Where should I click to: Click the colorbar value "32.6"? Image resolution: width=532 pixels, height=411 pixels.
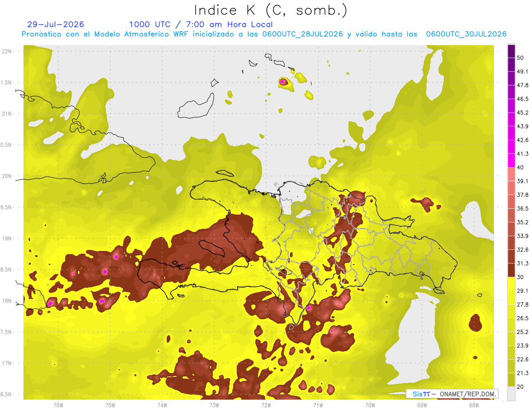(x=523, y=250)
